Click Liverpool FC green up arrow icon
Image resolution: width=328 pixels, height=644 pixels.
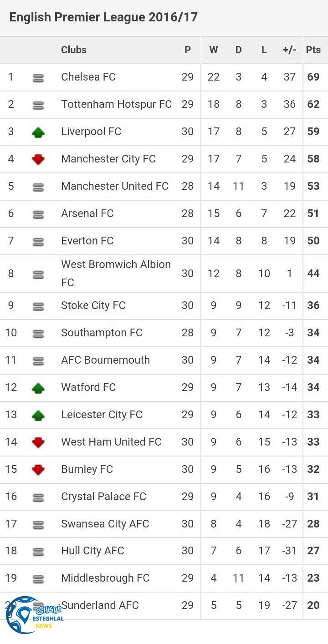38,132
